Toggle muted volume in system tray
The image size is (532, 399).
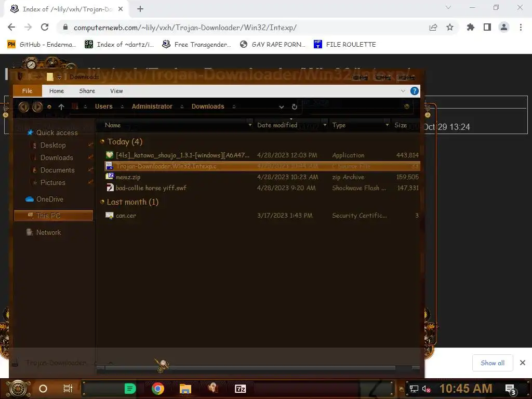(x=427, y=389)
